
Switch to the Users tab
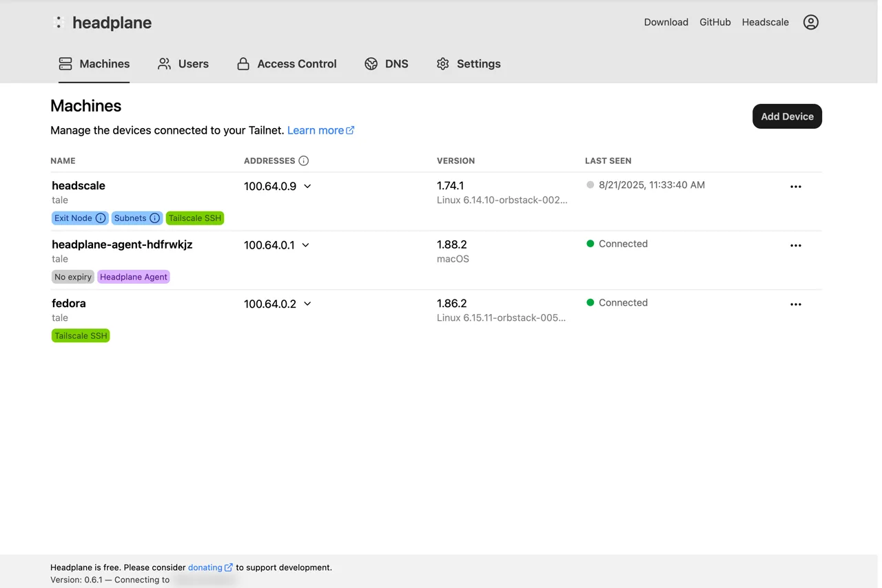click(183, 63)
